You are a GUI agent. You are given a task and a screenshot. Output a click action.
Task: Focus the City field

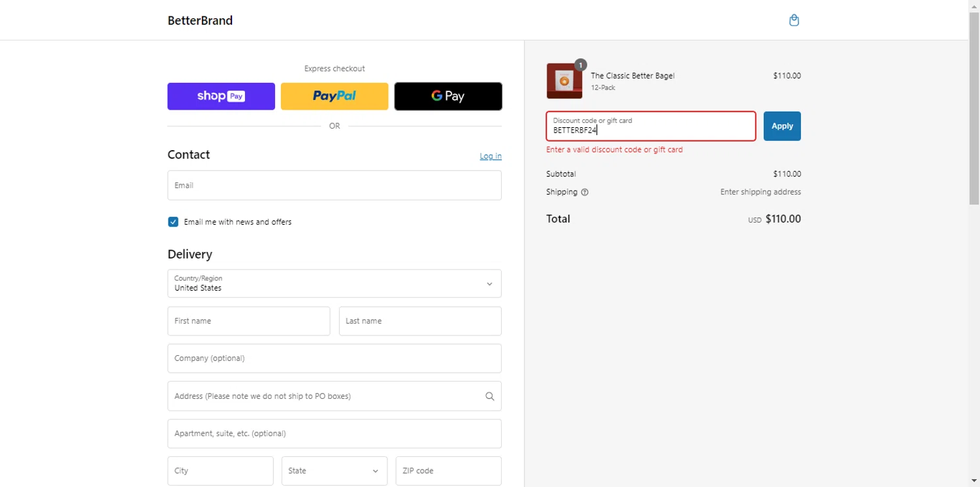(220, 471)
